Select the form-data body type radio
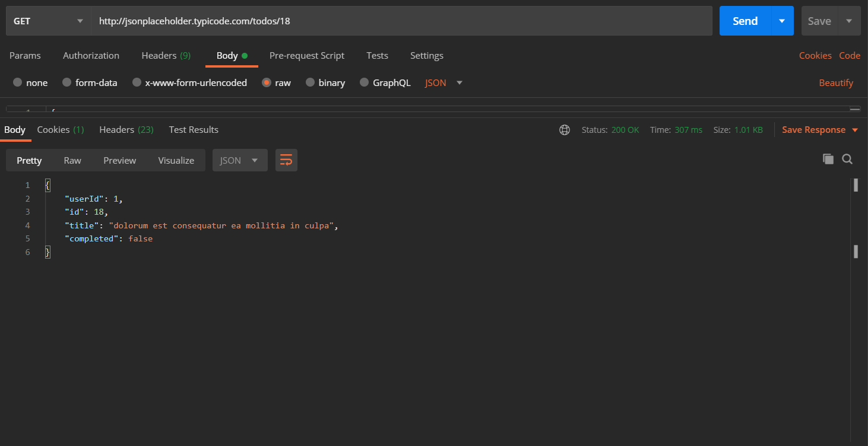868x446 pixels. [x=66, y=82]
